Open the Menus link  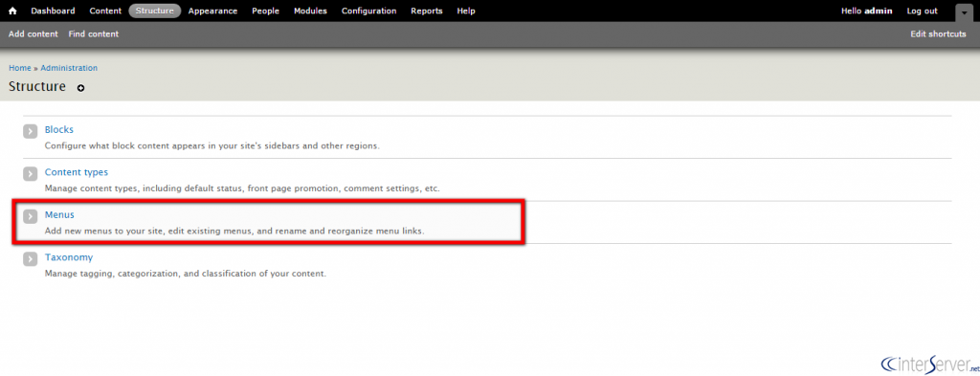point(59,214)
